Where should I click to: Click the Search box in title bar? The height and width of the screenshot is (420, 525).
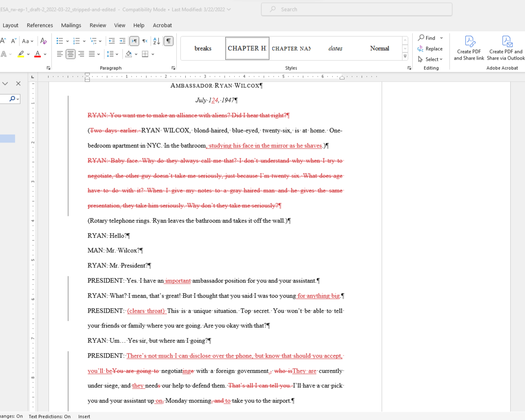[x=356, y=9]
